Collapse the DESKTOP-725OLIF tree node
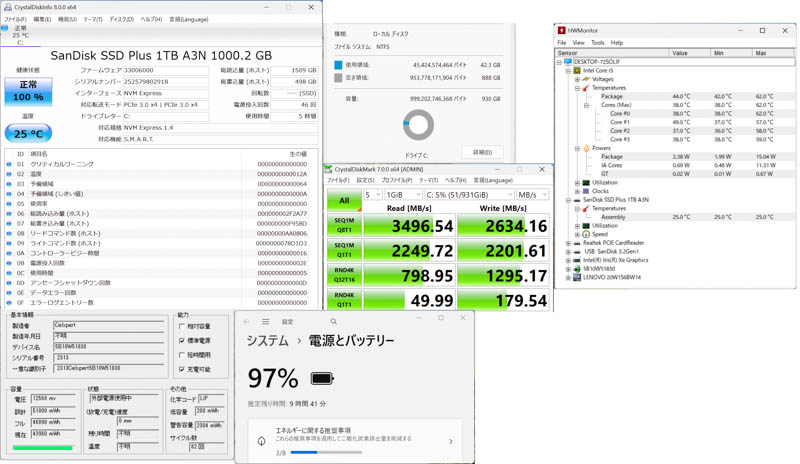The width and height of the screenshot is (800, 464). [x=559, y=62]
